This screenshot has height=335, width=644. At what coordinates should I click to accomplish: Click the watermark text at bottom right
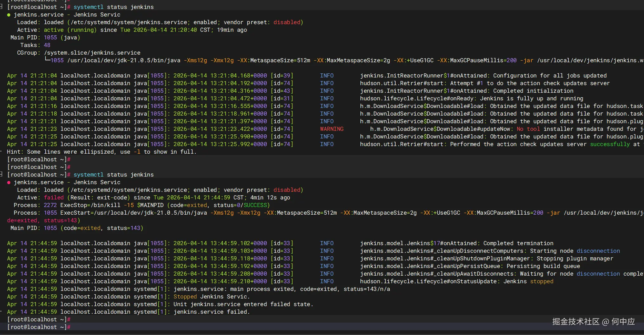coord(593,322)
